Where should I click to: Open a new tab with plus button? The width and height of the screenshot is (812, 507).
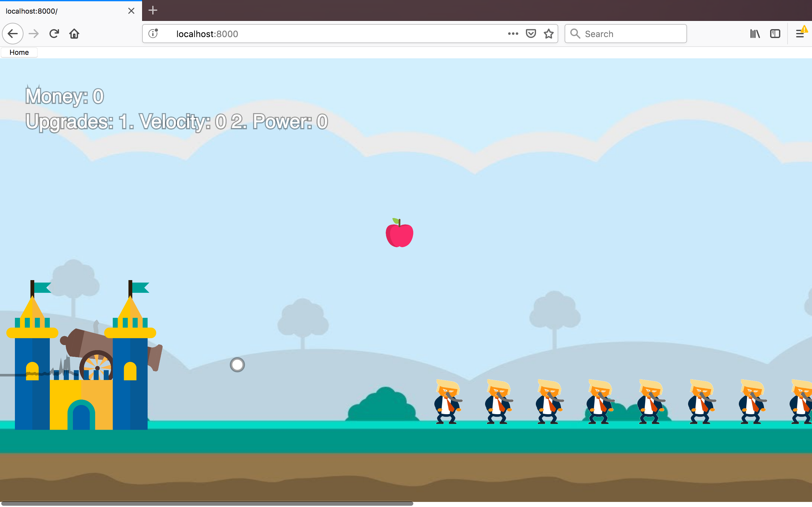tap(153, 10)
